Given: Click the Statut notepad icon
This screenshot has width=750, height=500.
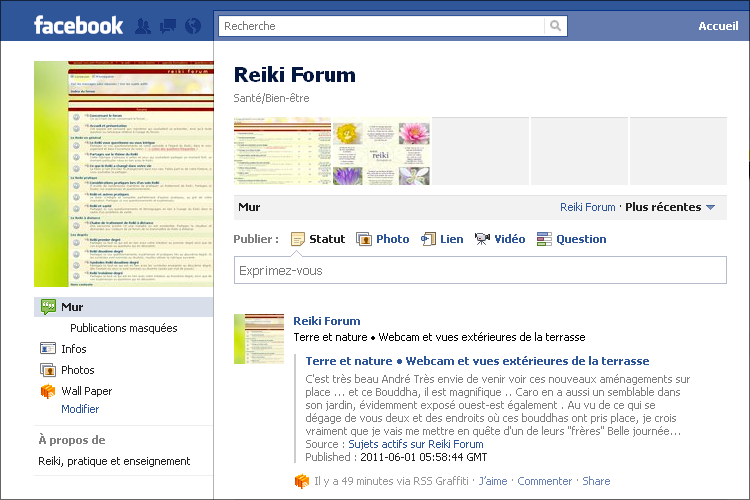Looking at the screenshot, I should coord(298,239).
